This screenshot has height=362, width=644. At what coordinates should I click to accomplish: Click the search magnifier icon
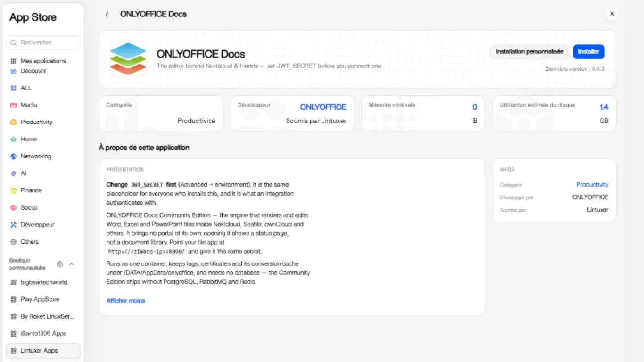(14, 42)
